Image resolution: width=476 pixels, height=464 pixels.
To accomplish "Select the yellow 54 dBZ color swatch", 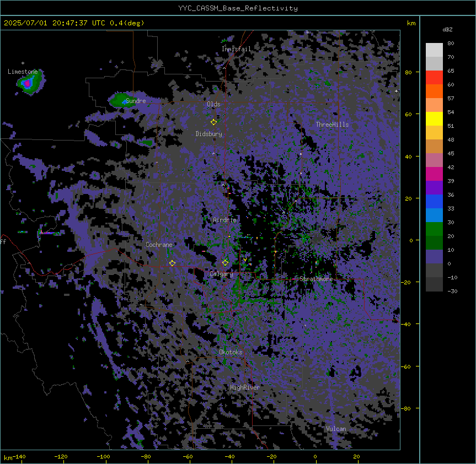I will pyautogui.click(x=434, y=119).
